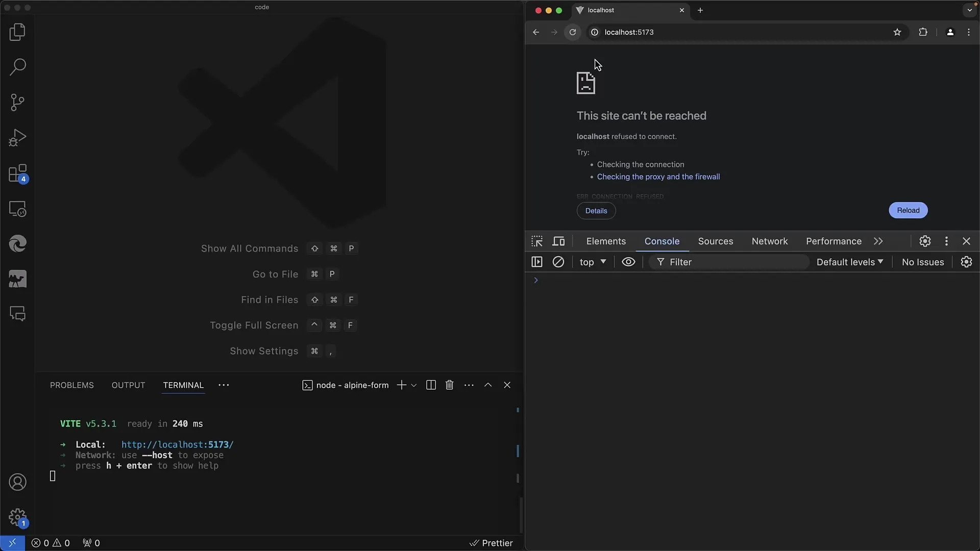The width and height of the screenshot is (980, 551).
Task: Bookmark this tab with star icon
Action: [897, 32]
